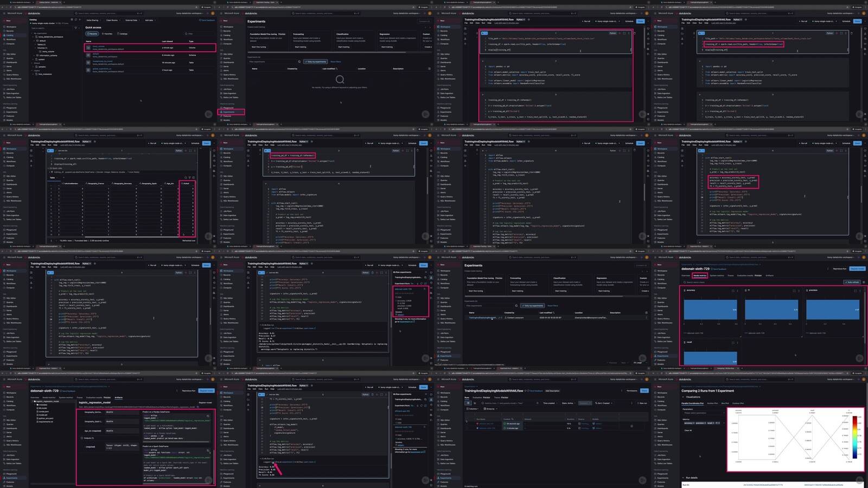
Task: Click Send feedback in the Catalog Explorer window
Action: pyautogui.click(x=207, y=20)
